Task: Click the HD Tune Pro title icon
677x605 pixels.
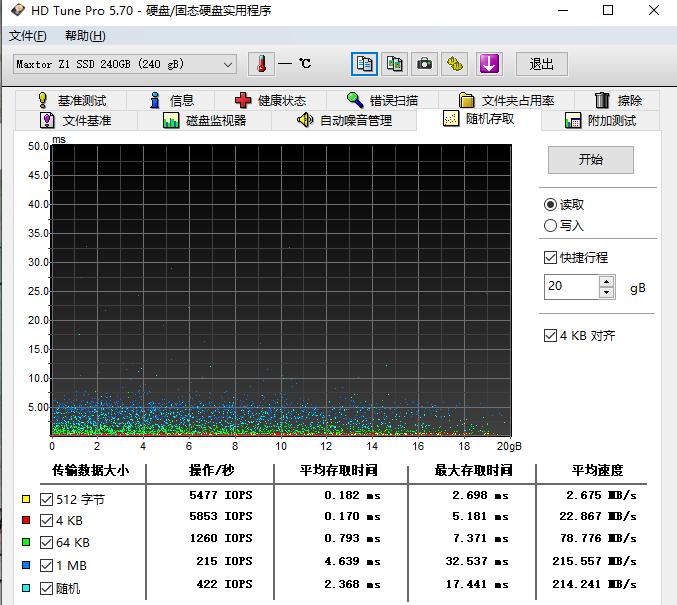Action: 18,10
